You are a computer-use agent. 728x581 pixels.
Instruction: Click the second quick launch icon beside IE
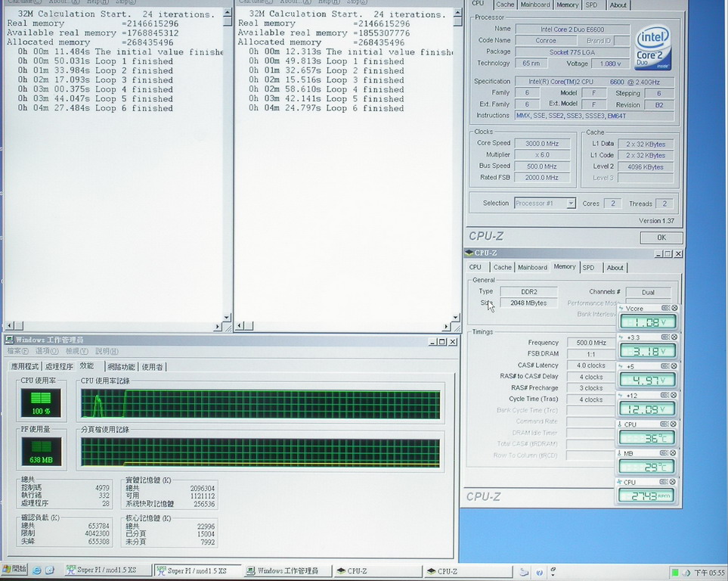50,570
